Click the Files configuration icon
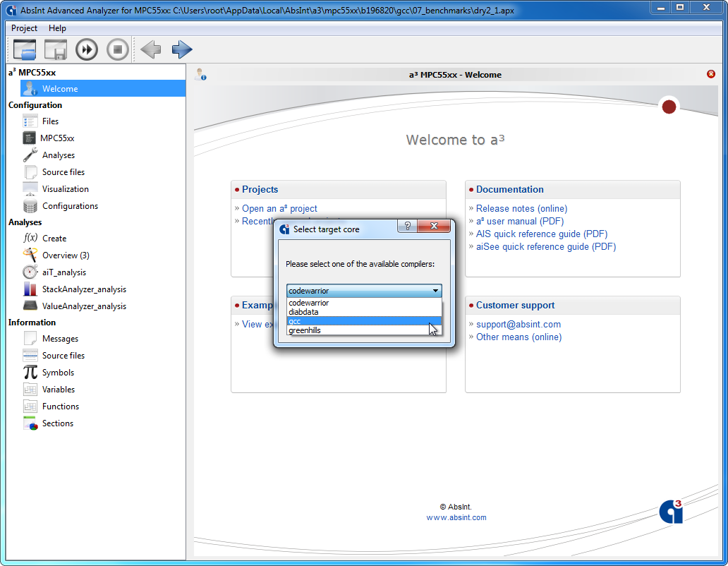Screen dimensions: 728x566 pyautogui.click(x=30, y=121)
